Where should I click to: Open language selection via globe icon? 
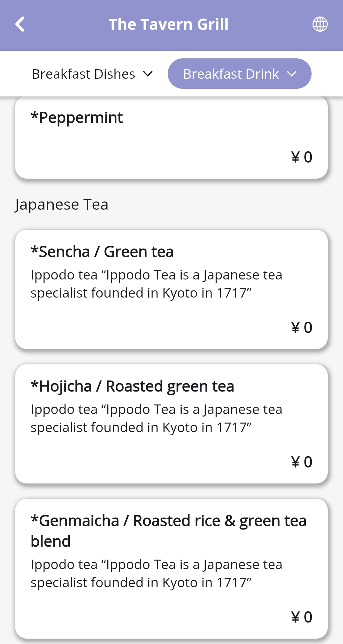320,24
